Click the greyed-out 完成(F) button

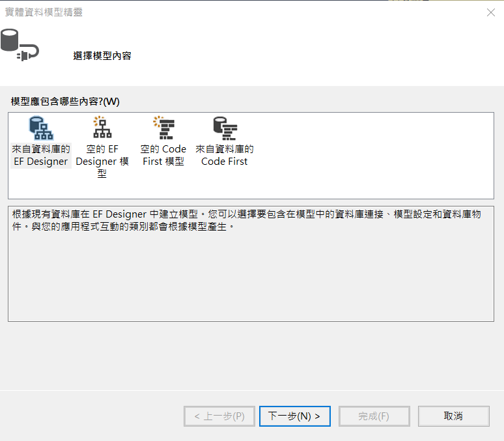coord(374,416)
